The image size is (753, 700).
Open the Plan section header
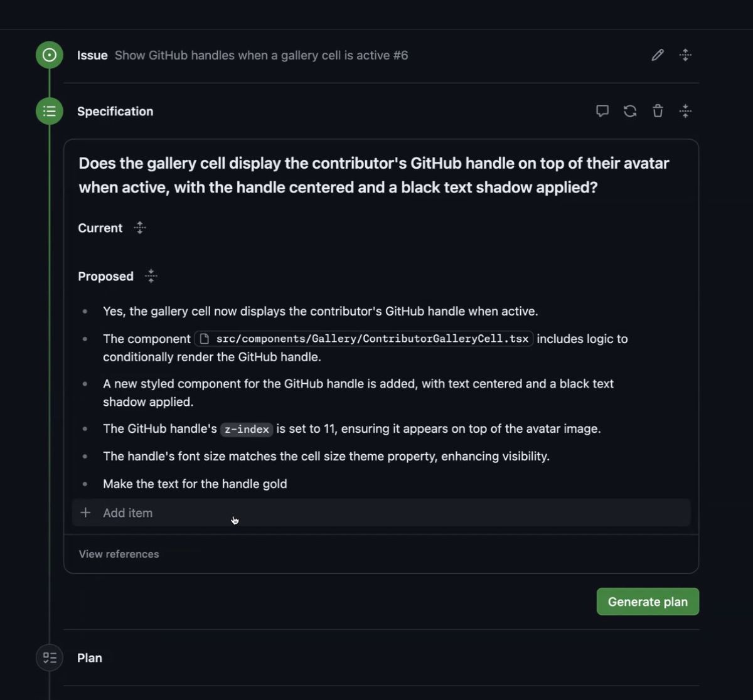click(89, 657)
